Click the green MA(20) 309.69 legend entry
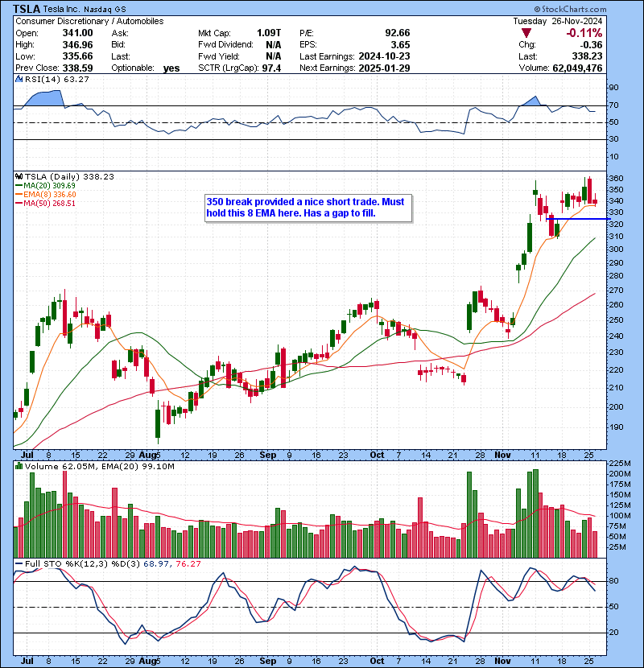644x668 pixels. (45, 185)
